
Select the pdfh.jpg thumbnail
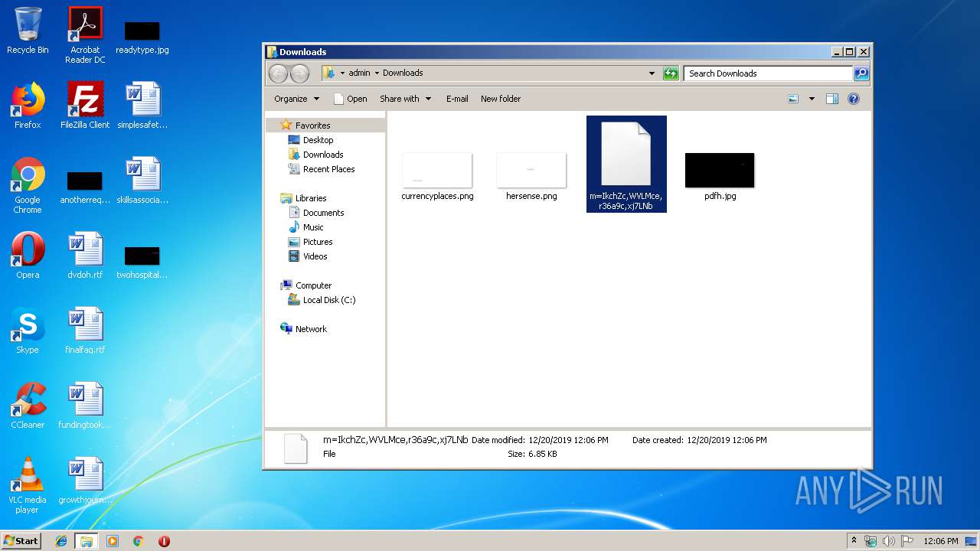(720, 170)
